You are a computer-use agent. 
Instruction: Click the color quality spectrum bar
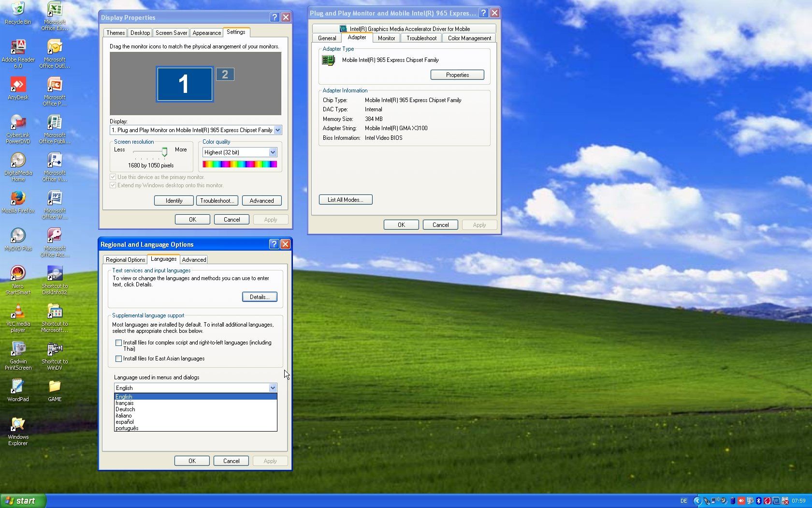tap(240, 164)
